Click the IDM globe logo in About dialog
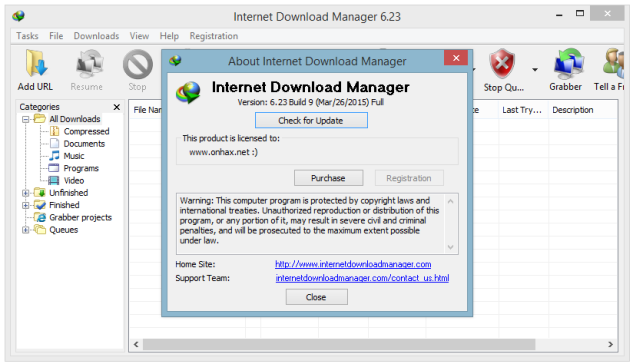Image resolution: width=632 pixels, height=364 pixels. pyautogui.click(x=188, y=92)
